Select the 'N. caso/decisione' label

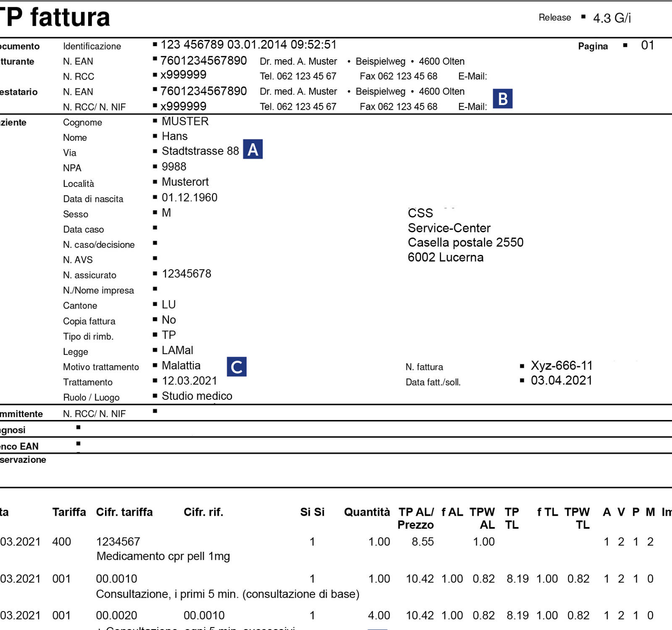[99, 245]
